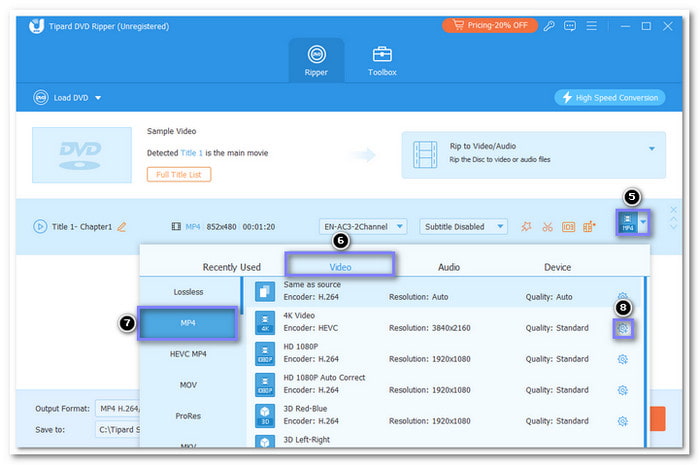Open the Toolbox tab

pyautogui.click(x=382, y=61)
